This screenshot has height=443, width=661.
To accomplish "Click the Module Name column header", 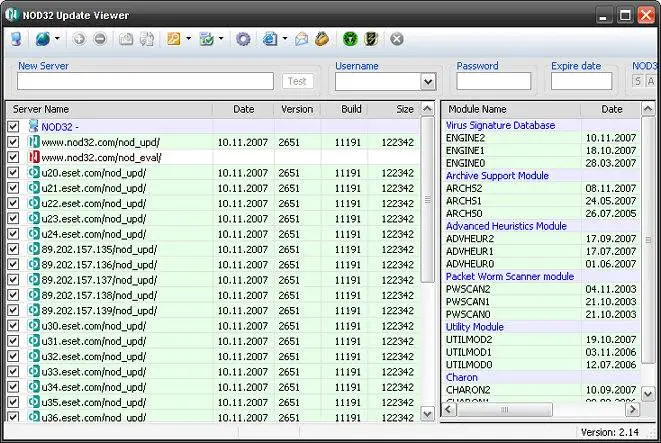I will (511, 109).
